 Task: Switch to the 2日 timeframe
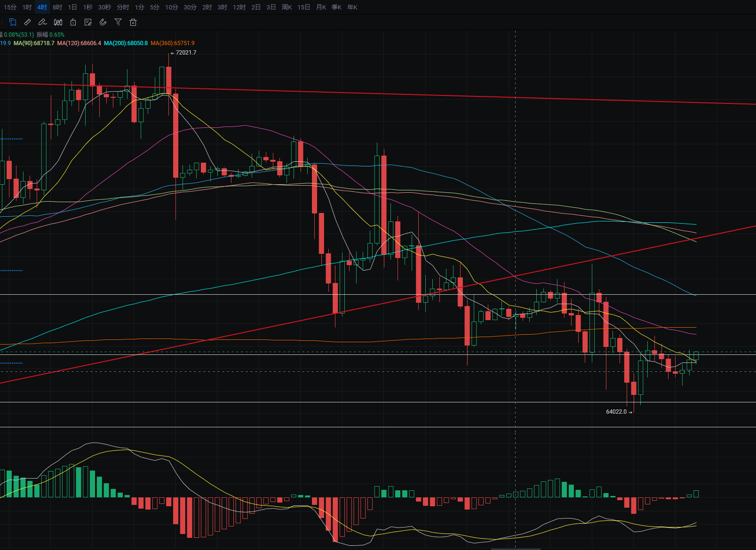[256, 7]
